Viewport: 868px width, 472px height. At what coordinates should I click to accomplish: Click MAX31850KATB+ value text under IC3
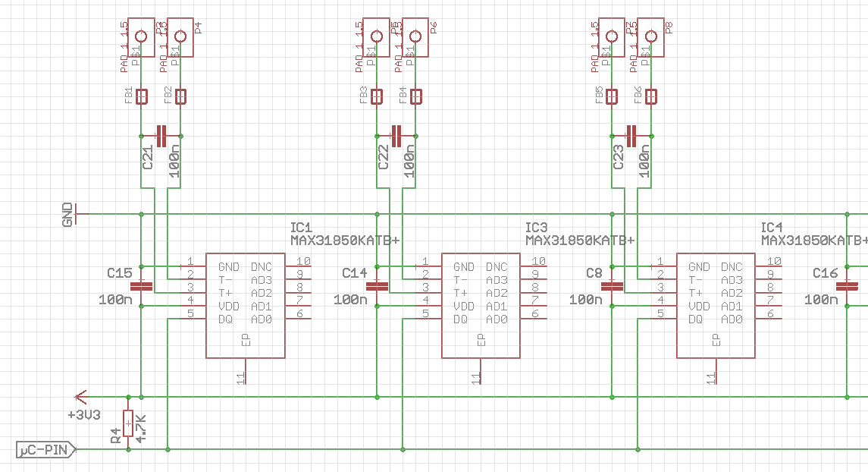(x=580, y=241)
